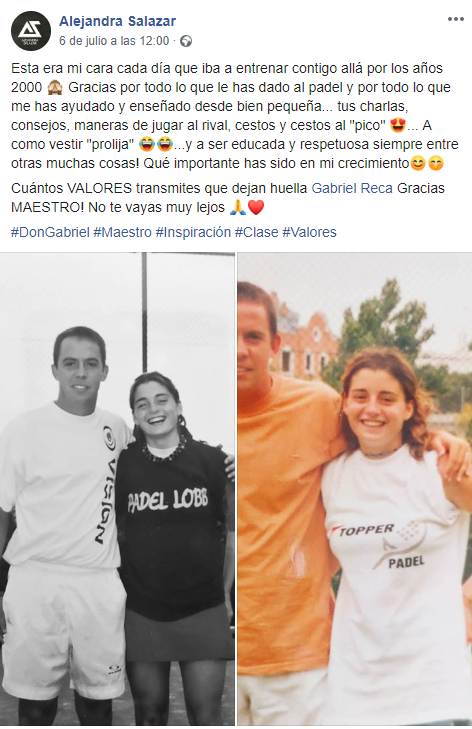Screen dimensions: 472x729
Task: Open the #DonGabriel hashtag
Action: click(x=50, y=232)
